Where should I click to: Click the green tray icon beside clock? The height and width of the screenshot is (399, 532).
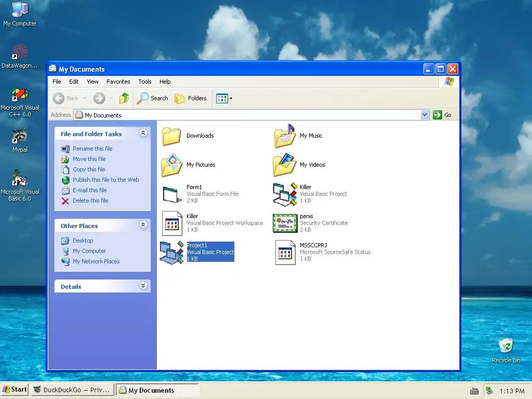click(x=489, y=391)
